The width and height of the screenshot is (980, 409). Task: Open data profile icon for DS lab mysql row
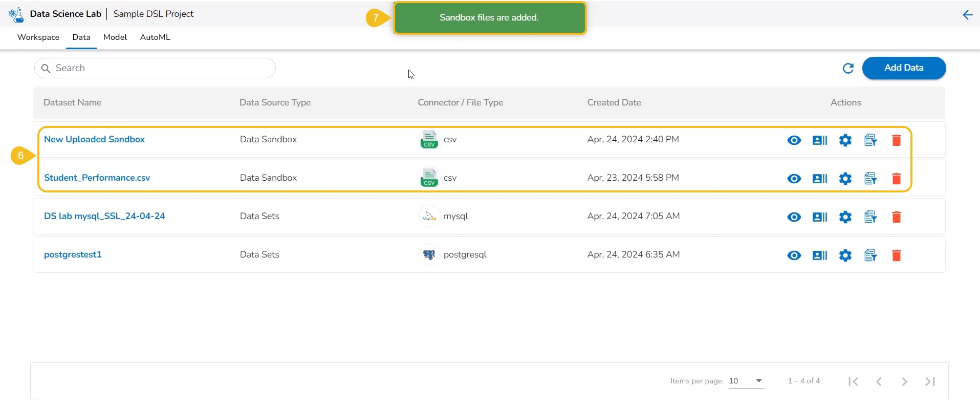tap(819, 217)
